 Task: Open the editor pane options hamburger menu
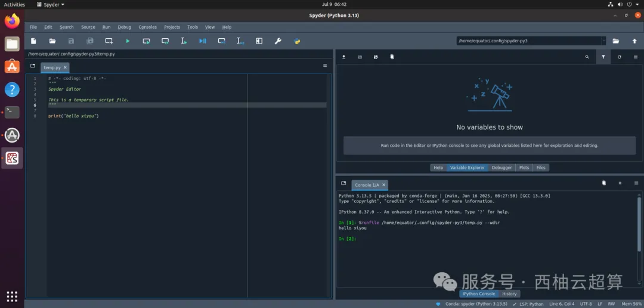(325, 66)
